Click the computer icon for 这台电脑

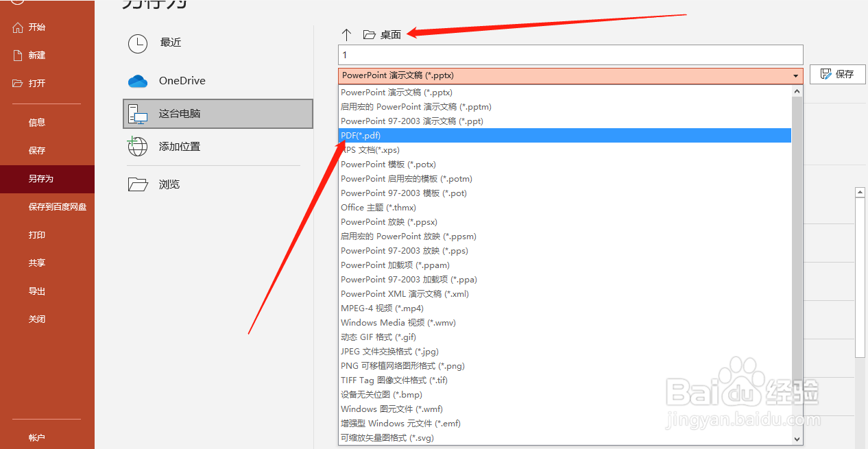coord(138,114)
